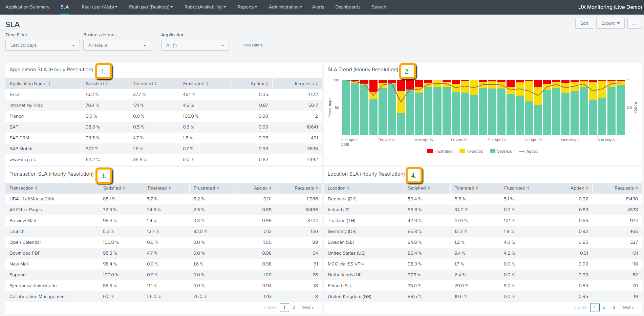Image resolution: width=644 pixels, height=316 pixels.
Task: Toggle Frustrated series in chart legend
Action: coord(440,151)
